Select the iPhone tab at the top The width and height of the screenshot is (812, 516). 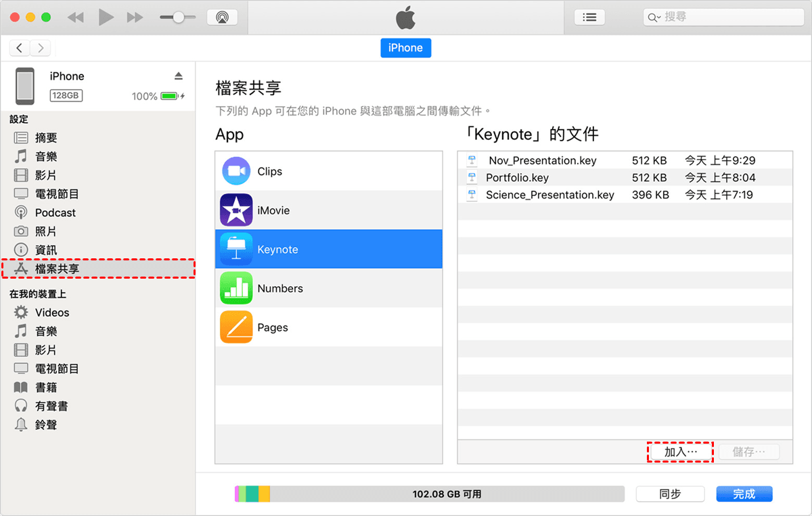[405, 48]
